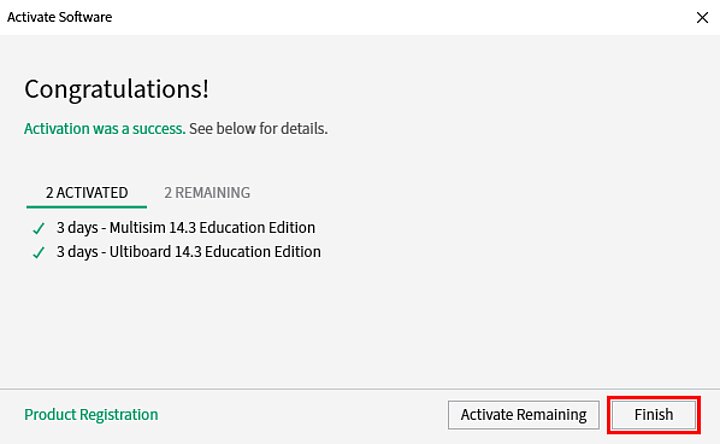Click the Activate Software window title
Viewport: 720px width, 444px height.
point(61,17)
